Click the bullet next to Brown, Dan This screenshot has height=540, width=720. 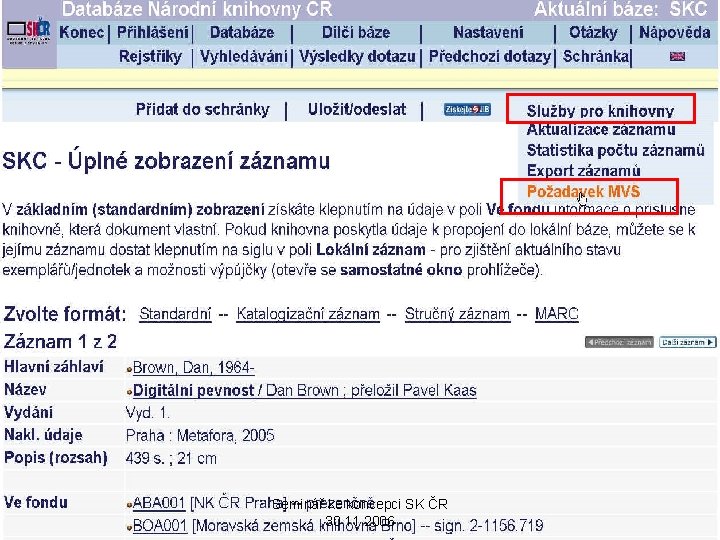coord(129,370)
